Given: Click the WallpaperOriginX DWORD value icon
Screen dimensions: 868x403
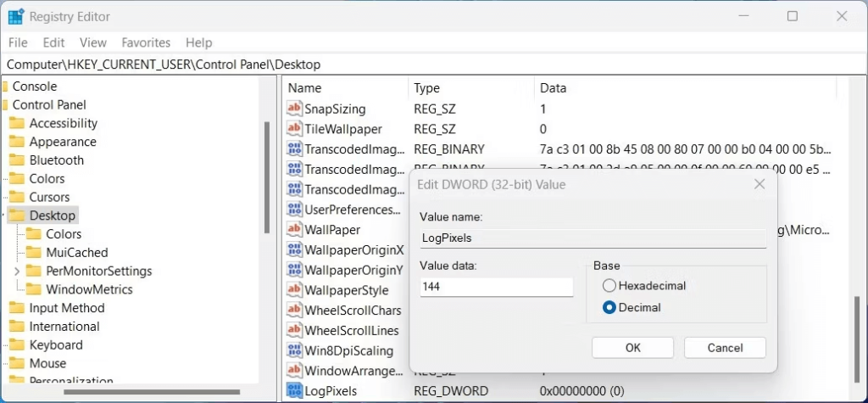Looking at the screenshot, I should (x=295, y=250).
